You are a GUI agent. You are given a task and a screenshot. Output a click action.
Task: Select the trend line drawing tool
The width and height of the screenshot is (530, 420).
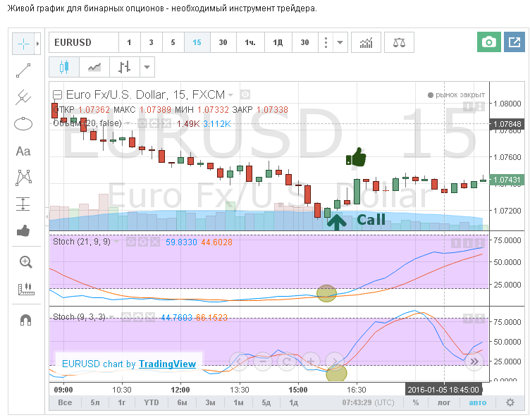23,70
